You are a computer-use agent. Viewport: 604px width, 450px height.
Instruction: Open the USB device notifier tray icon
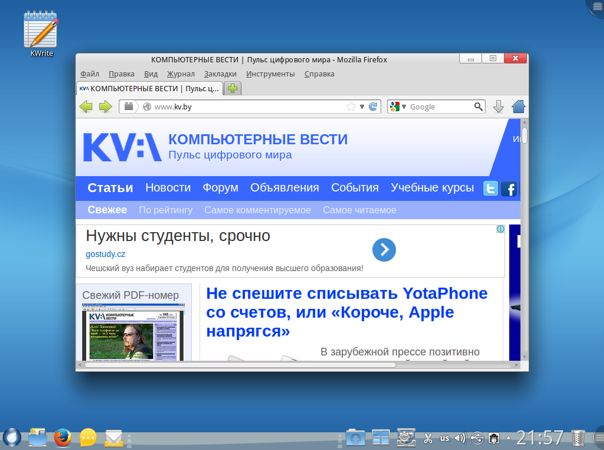[x=477, y=438]
